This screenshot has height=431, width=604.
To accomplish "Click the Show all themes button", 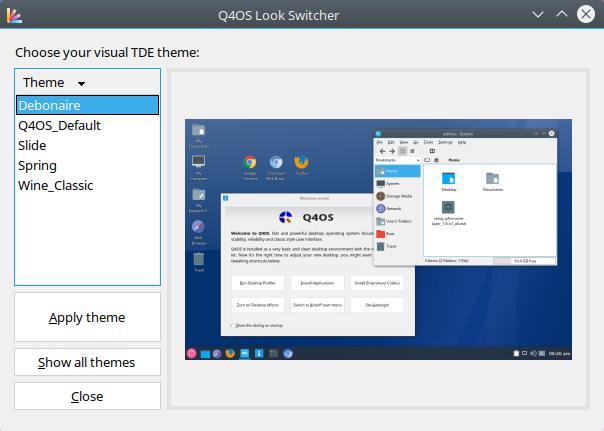I will (x=87, y=362).
